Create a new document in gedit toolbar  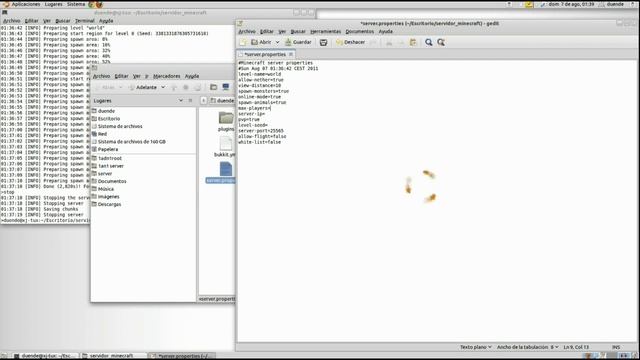tap(243, 42)
